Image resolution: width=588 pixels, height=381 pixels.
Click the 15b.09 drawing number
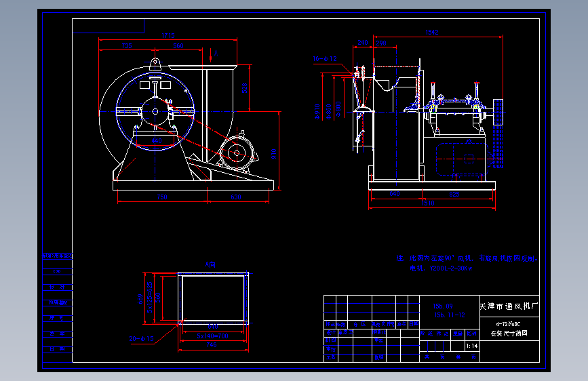pos(443,306)
